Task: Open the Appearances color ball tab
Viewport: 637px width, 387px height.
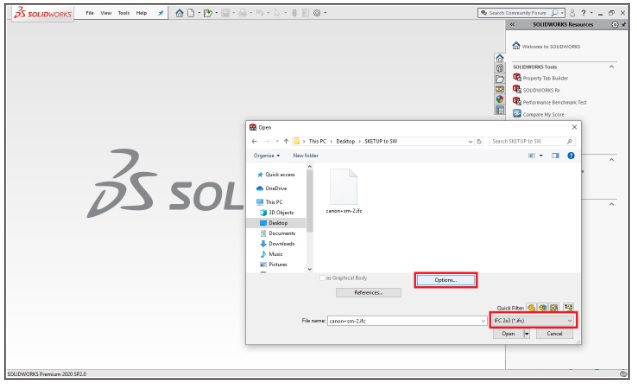Action: pyautogui.click(x=500, y=99)
